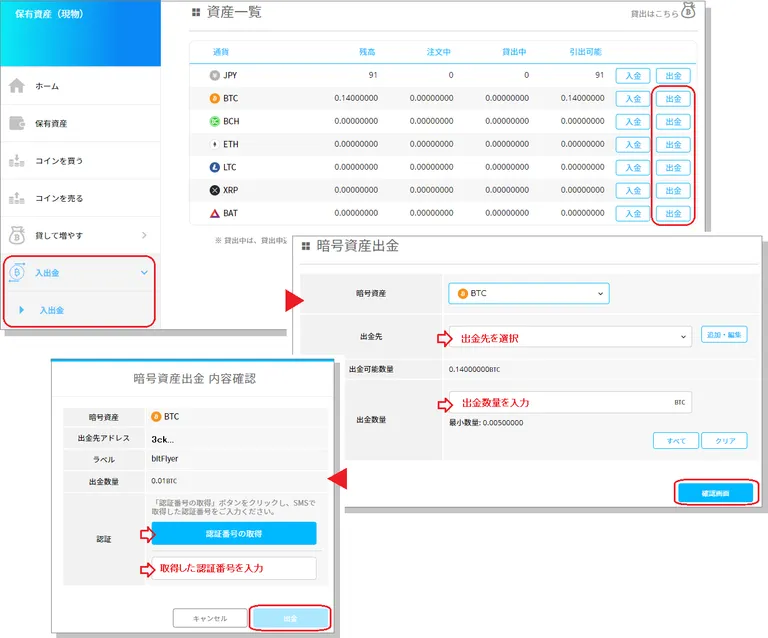The image size is (768, 638).
Task: Select the コインを売る icon
Action: tap(17, 198)
